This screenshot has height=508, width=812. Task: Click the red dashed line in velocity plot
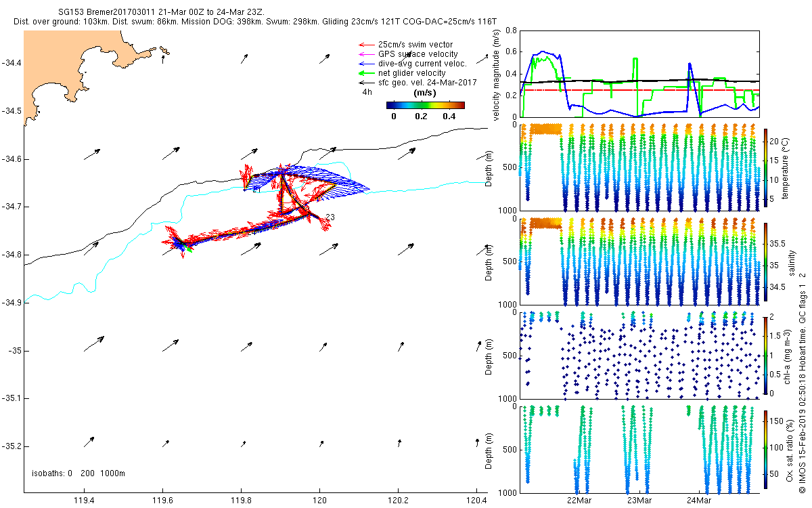click(609, 90)
